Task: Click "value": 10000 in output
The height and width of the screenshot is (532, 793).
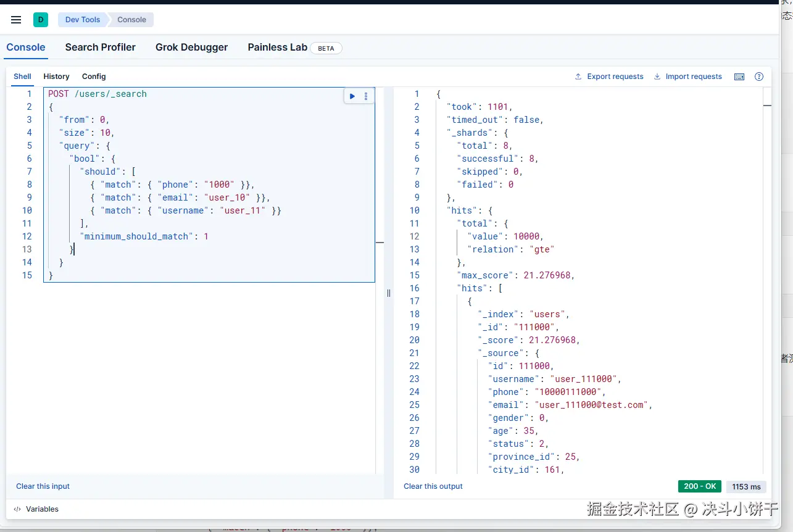Action: click(505, 236)
